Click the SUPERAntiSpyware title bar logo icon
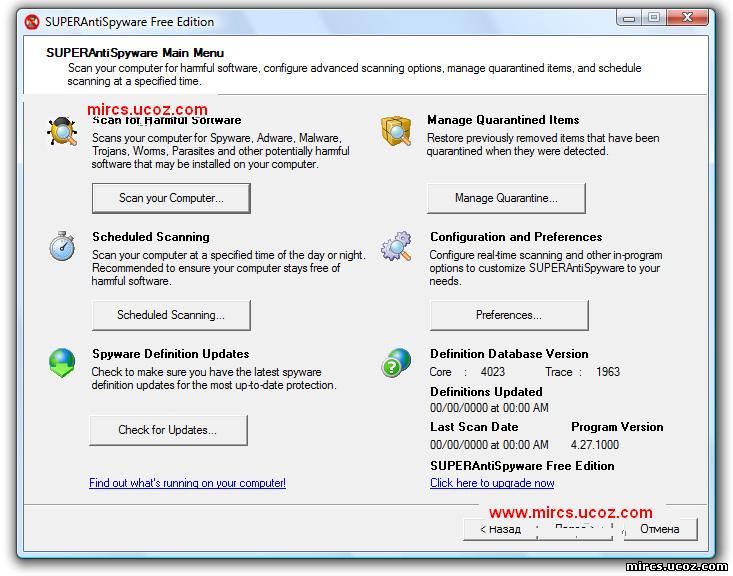Image resolution: width=733 pixels, height=576 pixels. coord(32,22)
